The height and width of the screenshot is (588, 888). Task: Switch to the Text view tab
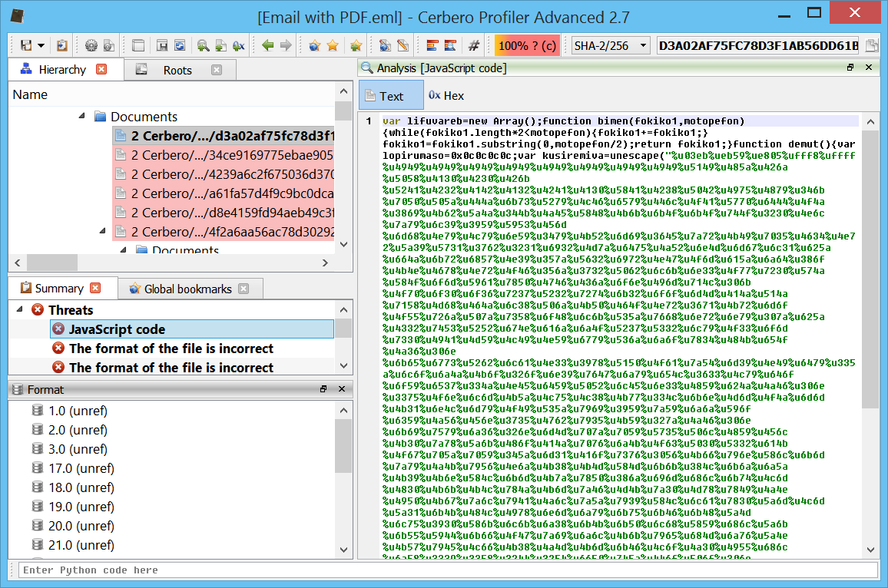[x=391, y=96]
